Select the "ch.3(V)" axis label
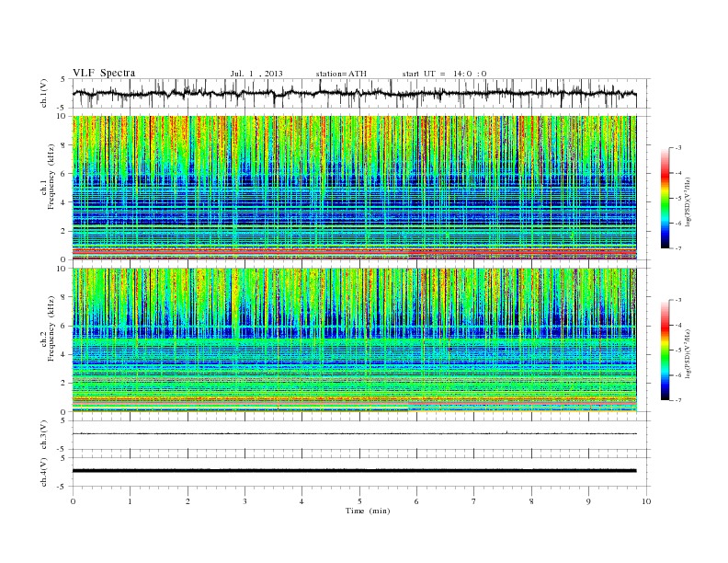 43,435
